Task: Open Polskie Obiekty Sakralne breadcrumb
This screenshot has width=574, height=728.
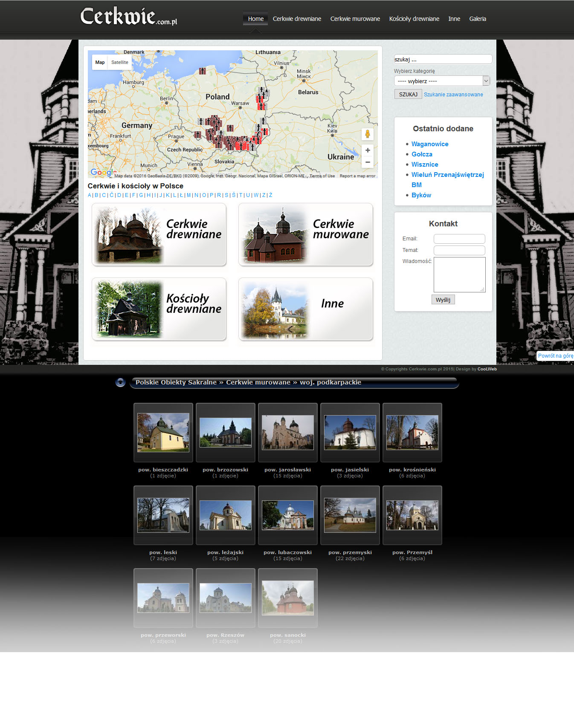Action: pos(176,382)
